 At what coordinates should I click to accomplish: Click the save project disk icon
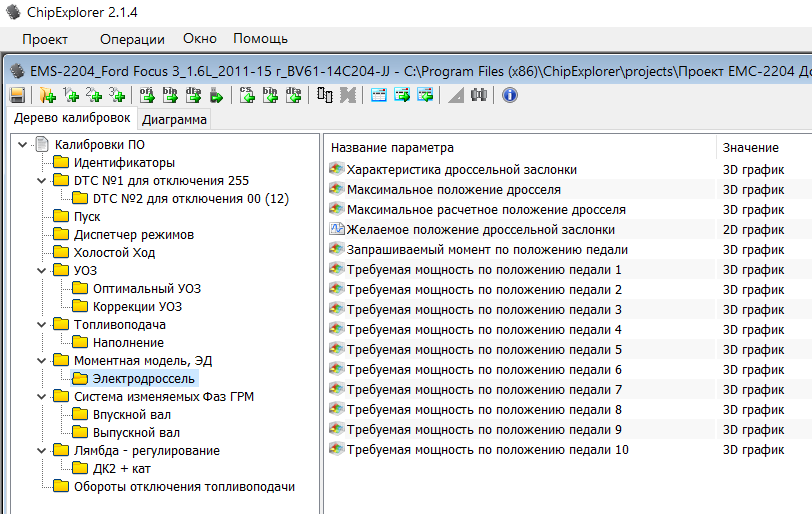point(17,96)
